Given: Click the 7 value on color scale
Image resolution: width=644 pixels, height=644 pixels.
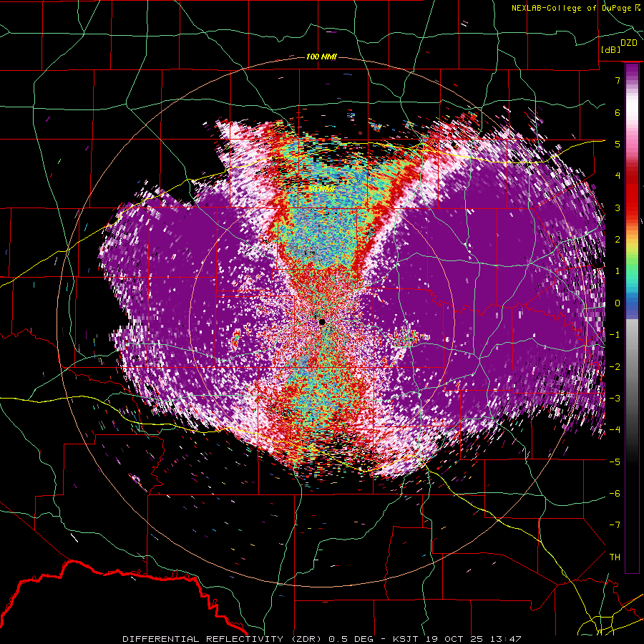Looking at the screenshot, I should click(618, 80).
